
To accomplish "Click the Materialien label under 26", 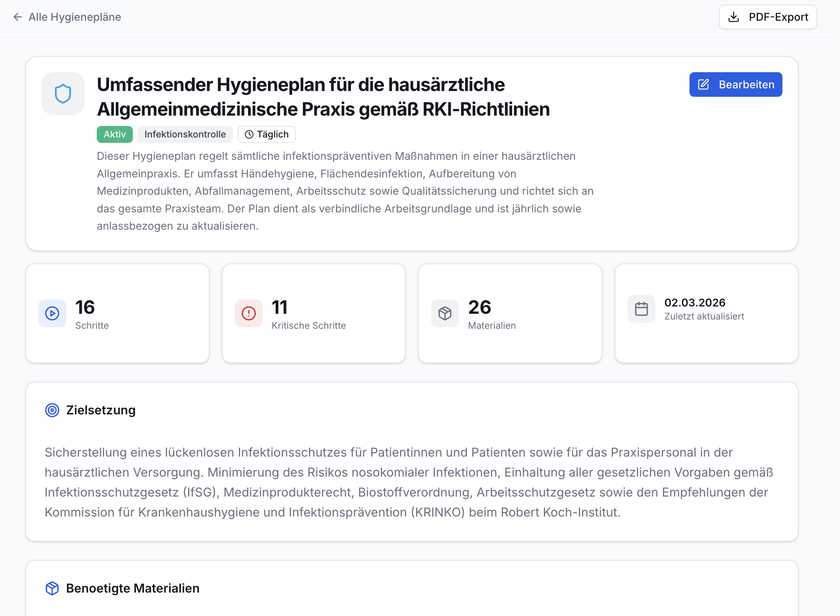I will tap(492, 326).
